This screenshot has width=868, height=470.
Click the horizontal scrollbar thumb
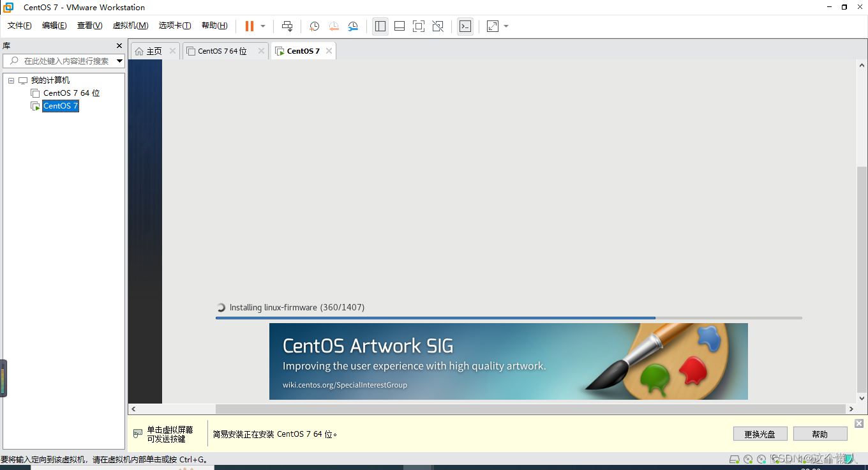[x=531, y=409]
